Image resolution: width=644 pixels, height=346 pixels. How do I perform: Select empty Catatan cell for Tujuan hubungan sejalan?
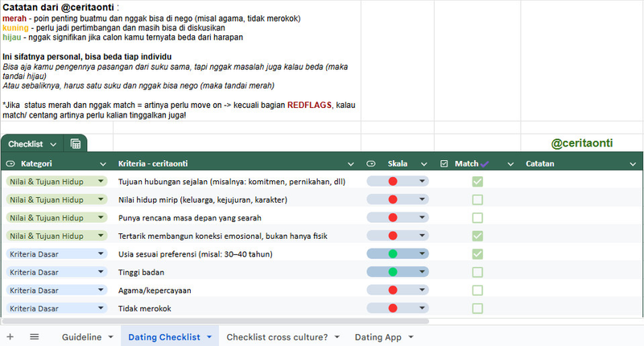581,181
